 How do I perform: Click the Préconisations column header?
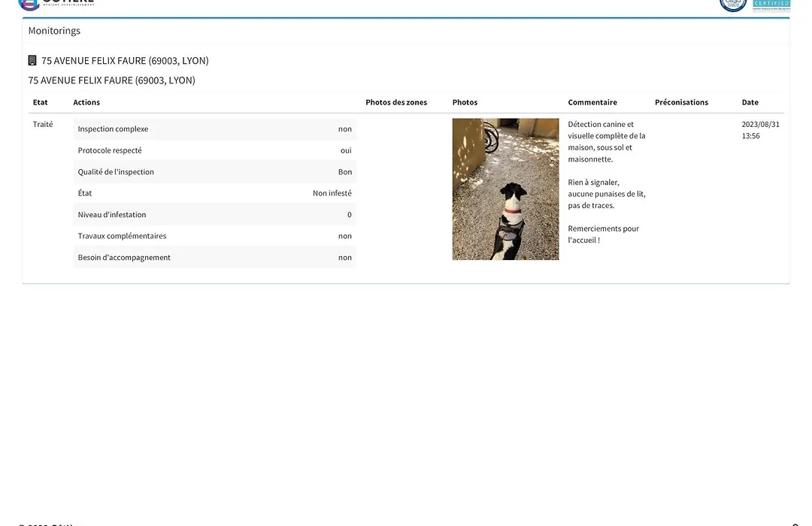681,102
